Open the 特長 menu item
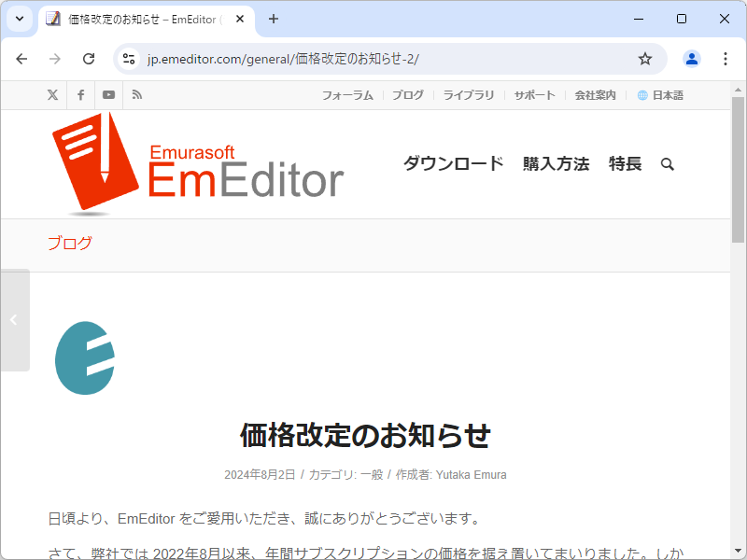The width and height of the screenshot is (747, 560). pos(624,163)
